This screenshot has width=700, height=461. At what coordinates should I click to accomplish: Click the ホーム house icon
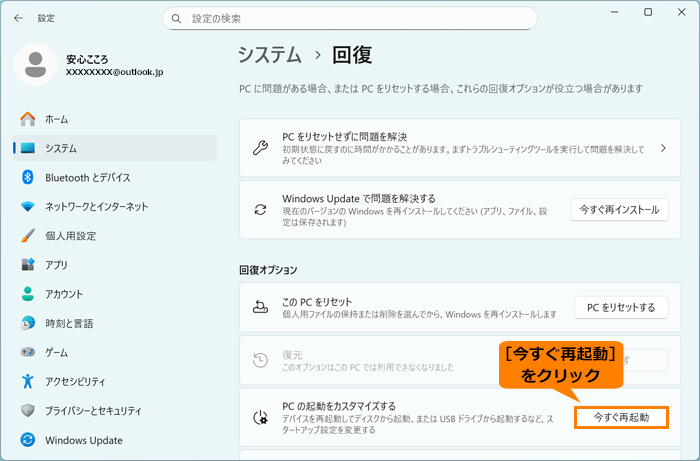pos(28,119)
